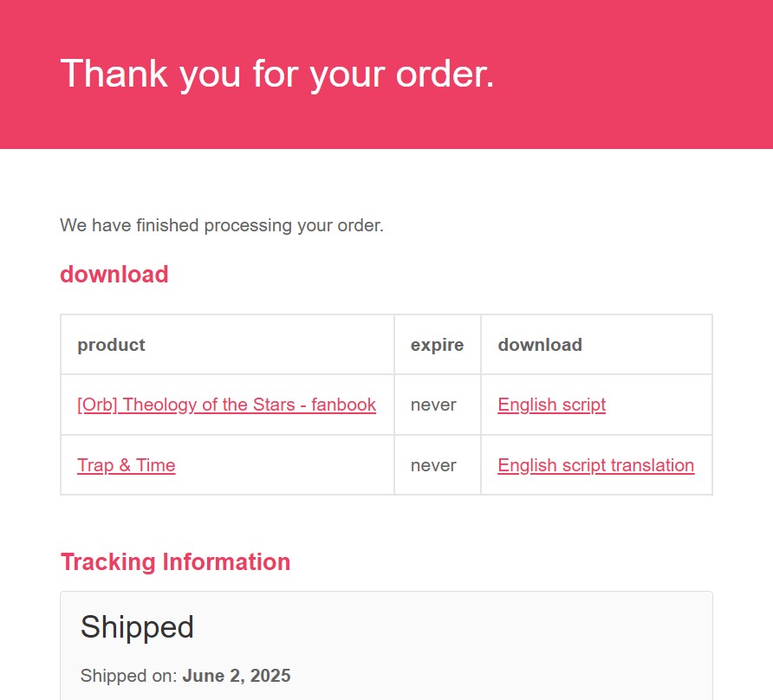Select the 'download' table column header

point(540,345)
